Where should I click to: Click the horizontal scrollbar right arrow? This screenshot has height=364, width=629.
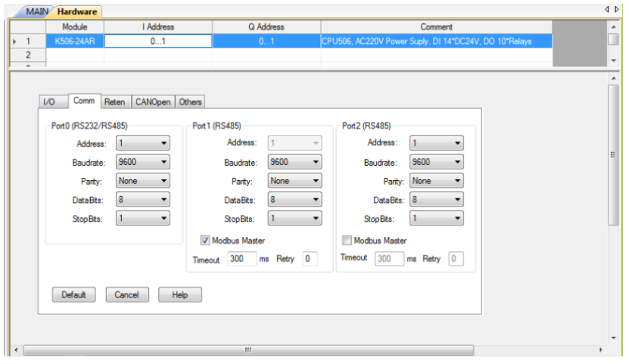pyautogui.click(x=602, y=351)
